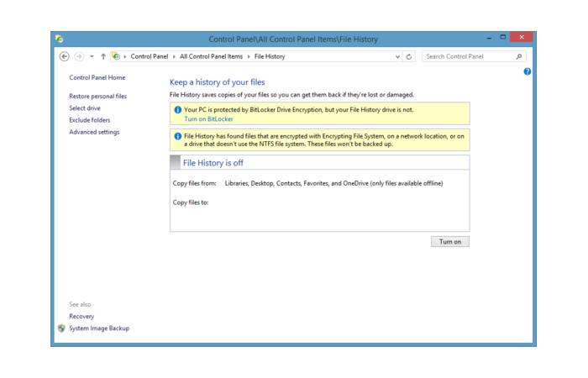This screenshot has height=378, width=588.
Task: Expand the address bar history dropdown
Action: (x=397, y=56)
